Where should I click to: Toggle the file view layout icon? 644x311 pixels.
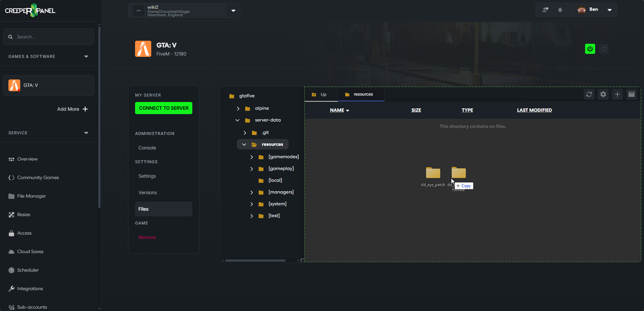click(632, 95)
